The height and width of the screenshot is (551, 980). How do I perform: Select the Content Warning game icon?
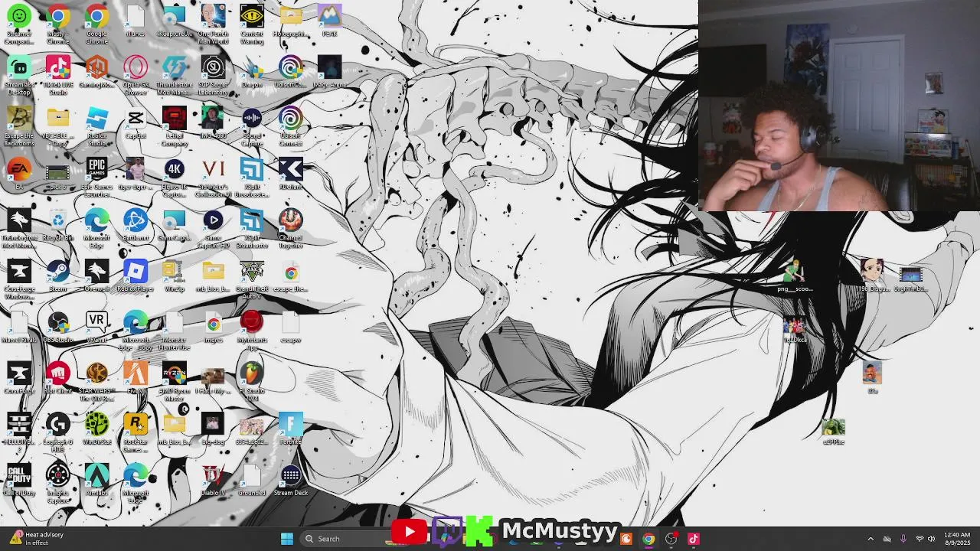(252, 24)
